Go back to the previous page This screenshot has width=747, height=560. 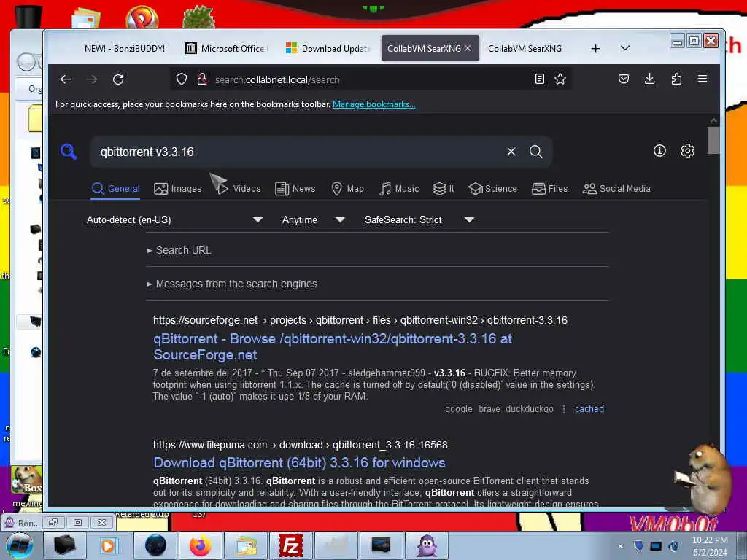point(66,79)
